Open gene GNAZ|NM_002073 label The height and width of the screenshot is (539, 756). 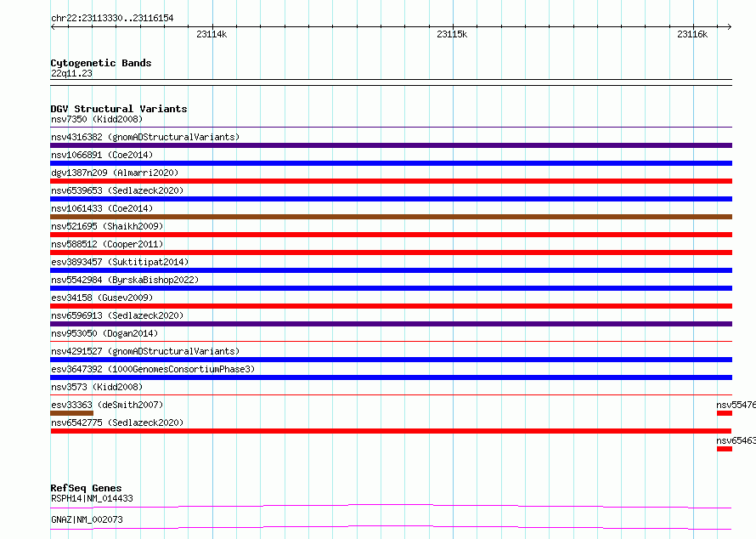pos(87,519)
